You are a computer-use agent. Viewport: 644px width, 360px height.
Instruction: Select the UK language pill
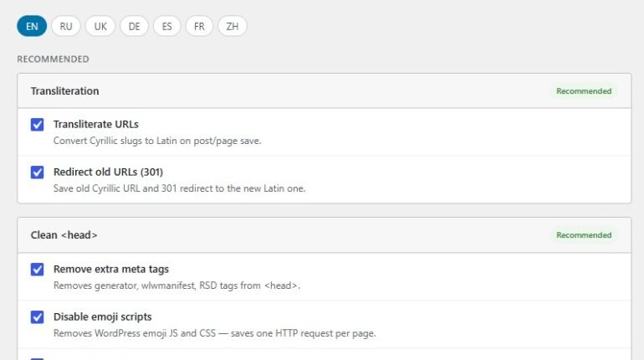click(100, 26)
